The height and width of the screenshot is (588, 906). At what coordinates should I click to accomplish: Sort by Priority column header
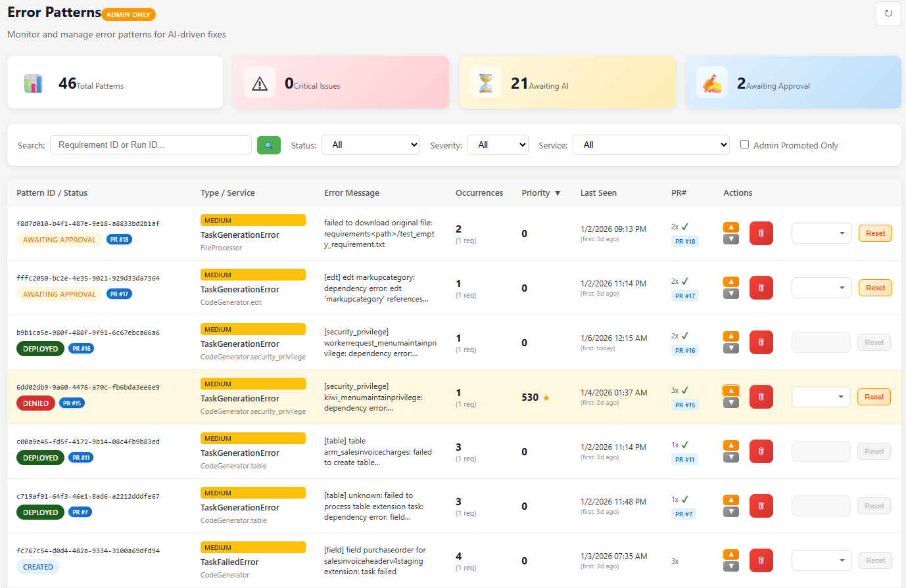pyautogui.click(x=541, y=193)
